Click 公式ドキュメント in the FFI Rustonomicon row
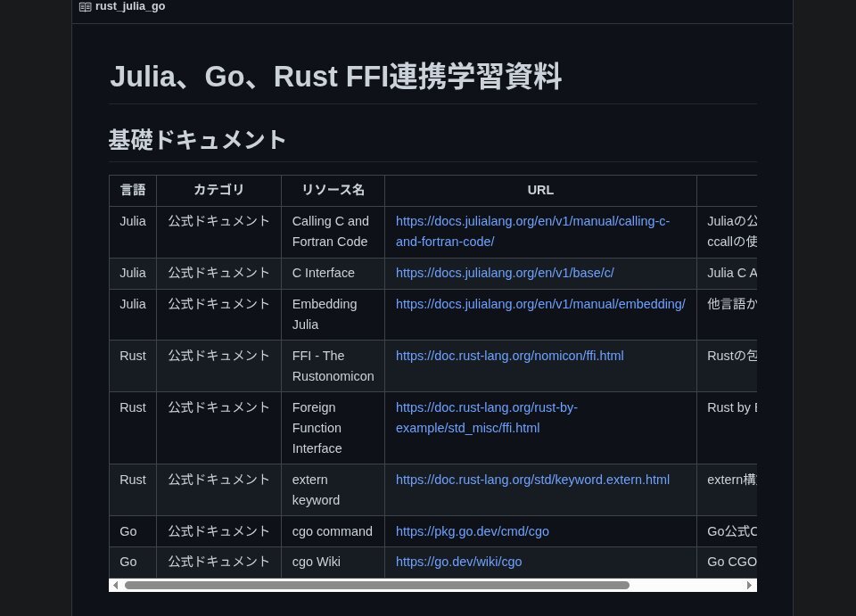Image resolution: width=856 pixels, height=616 pixels. pyautogui.click(x=219, y=356)
